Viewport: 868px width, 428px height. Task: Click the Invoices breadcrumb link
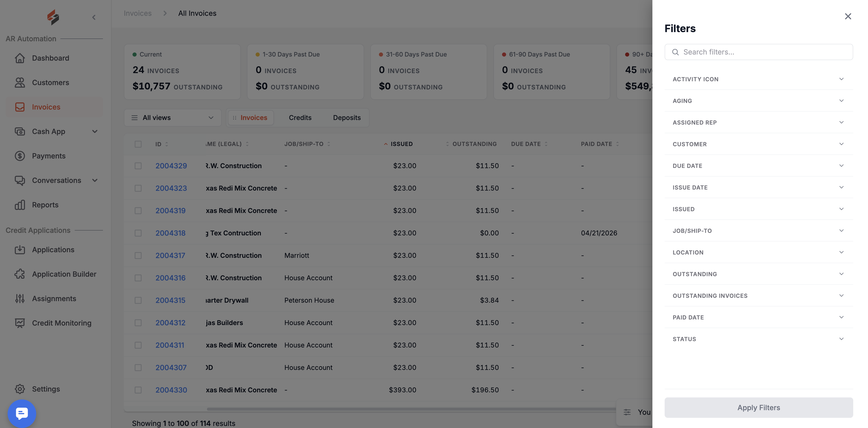point(137,13)
